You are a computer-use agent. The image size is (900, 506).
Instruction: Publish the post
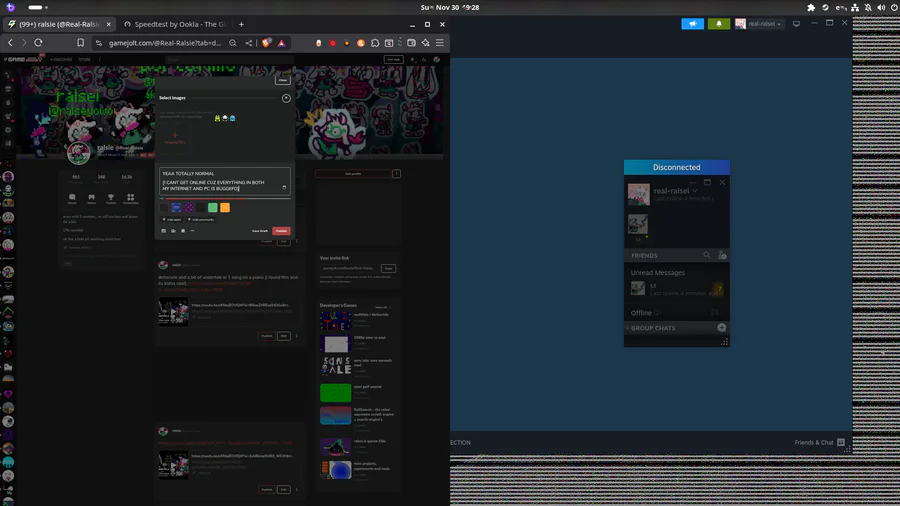tap(281, 231)
